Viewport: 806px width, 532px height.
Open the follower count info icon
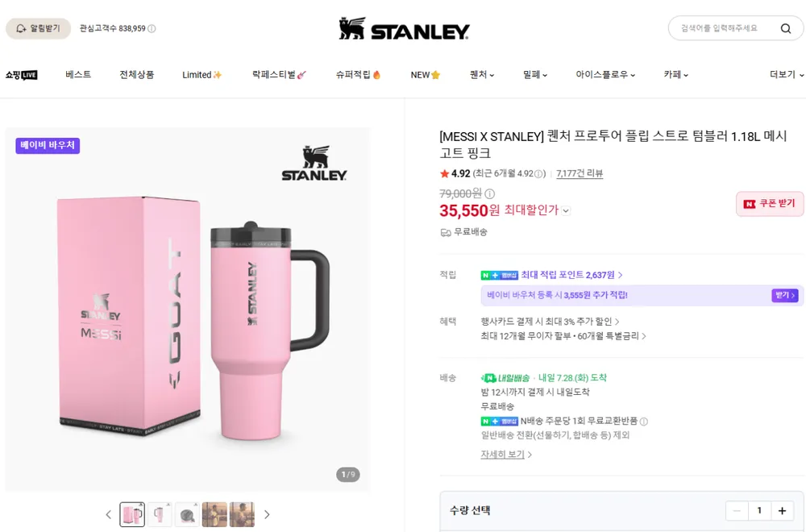click(x=152, y=29)
